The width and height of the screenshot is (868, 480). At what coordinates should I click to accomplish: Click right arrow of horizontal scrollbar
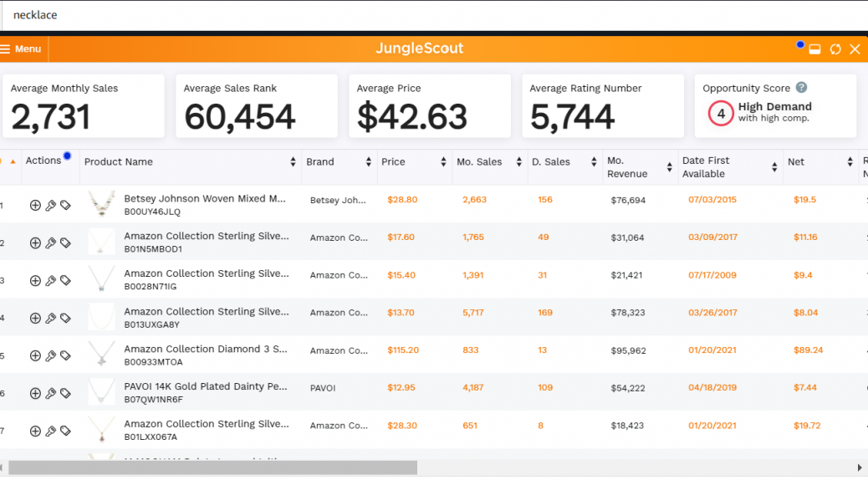click(860, 467)
